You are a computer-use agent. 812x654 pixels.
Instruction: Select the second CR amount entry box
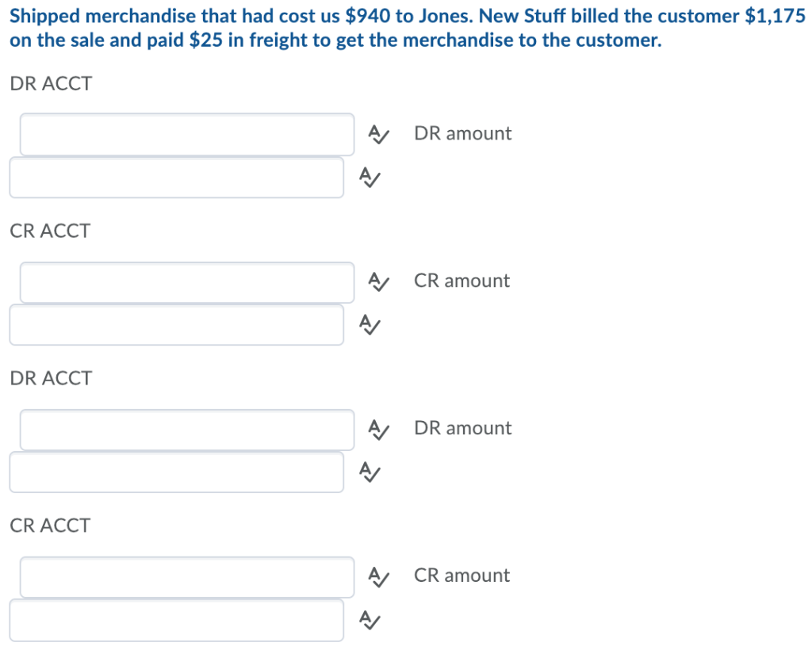point(176,620)
